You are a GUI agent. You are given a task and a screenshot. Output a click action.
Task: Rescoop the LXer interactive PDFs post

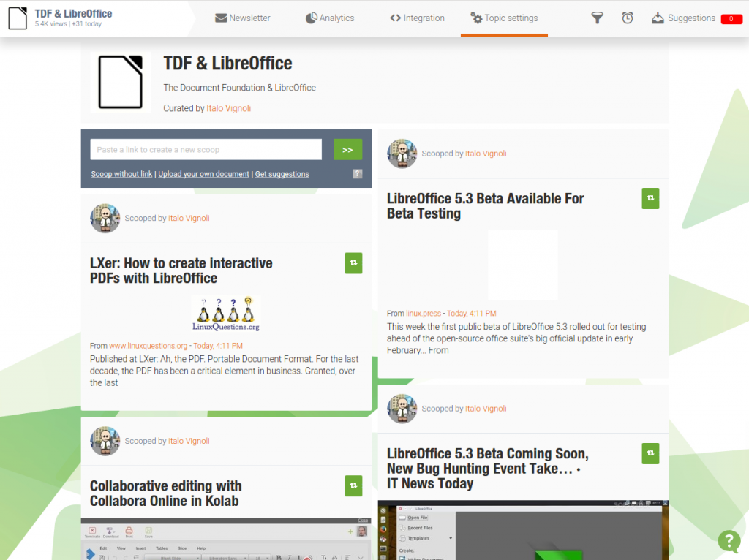pos(353,263)
